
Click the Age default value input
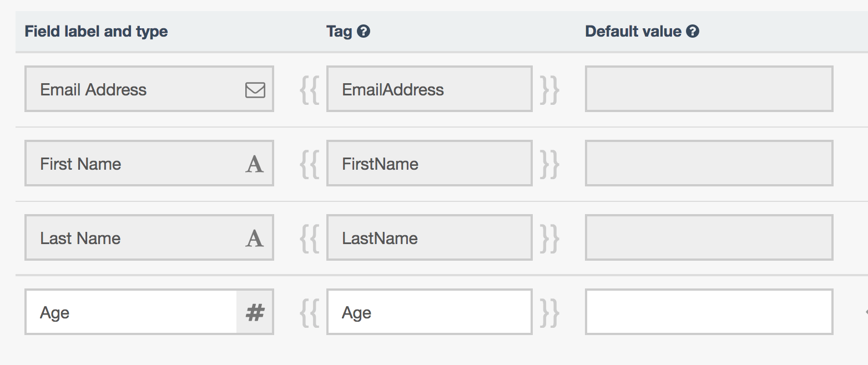coord(709,313)
